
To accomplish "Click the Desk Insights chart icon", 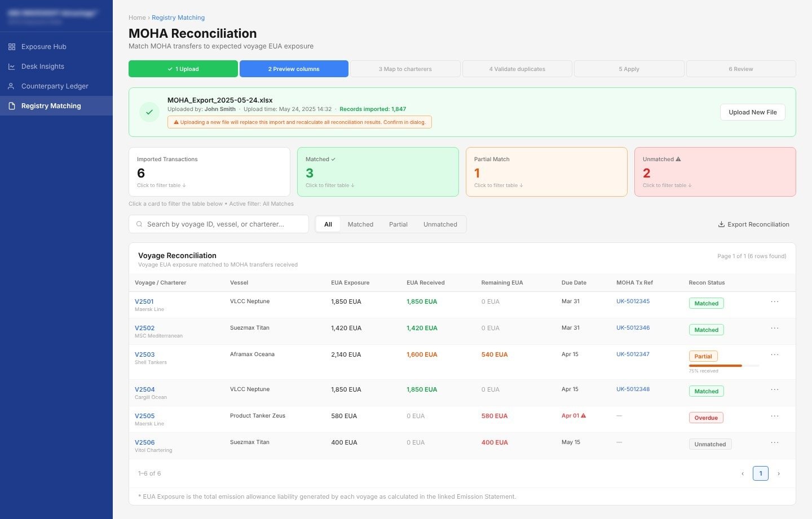I will tap(12, 66).
